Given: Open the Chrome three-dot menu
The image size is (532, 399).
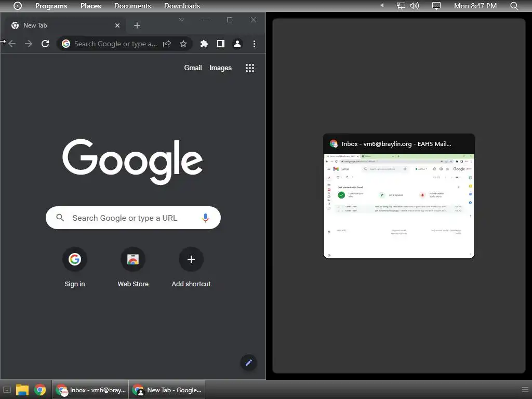Looking at the screenshot, I should tap(254, 44).
